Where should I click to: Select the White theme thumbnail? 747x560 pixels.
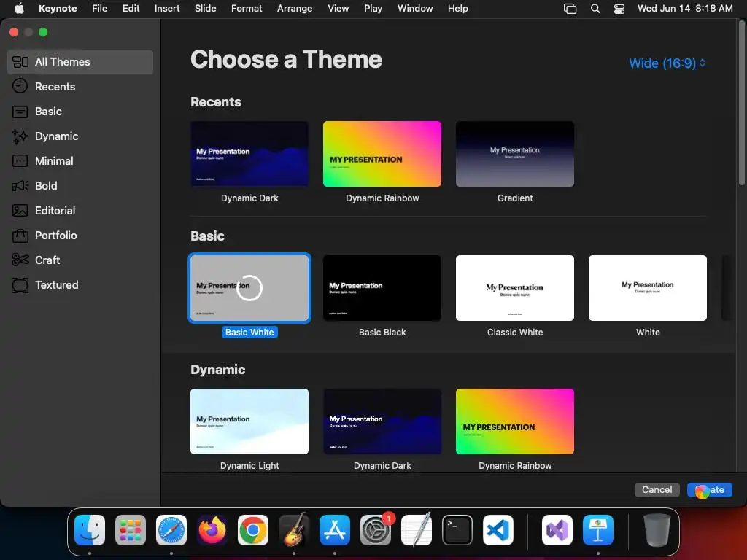(648, 287)
